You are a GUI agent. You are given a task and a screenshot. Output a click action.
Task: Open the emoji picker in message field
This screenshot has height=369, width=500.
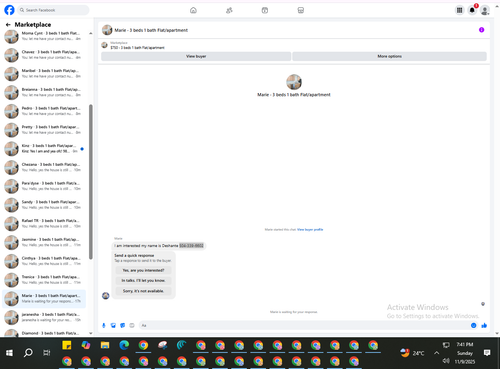click(473, 325)
